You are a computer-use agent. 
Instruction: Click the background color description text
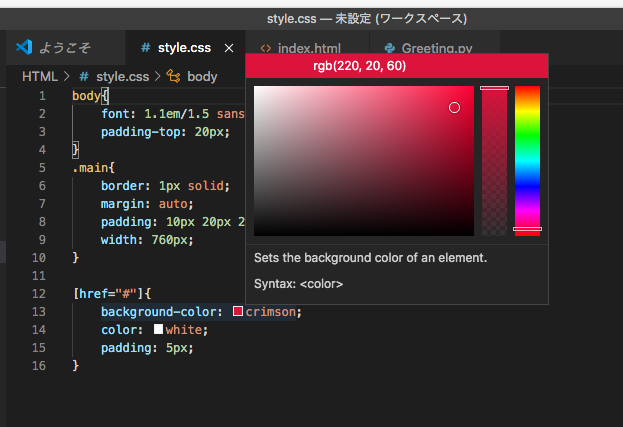pos(370,258)
